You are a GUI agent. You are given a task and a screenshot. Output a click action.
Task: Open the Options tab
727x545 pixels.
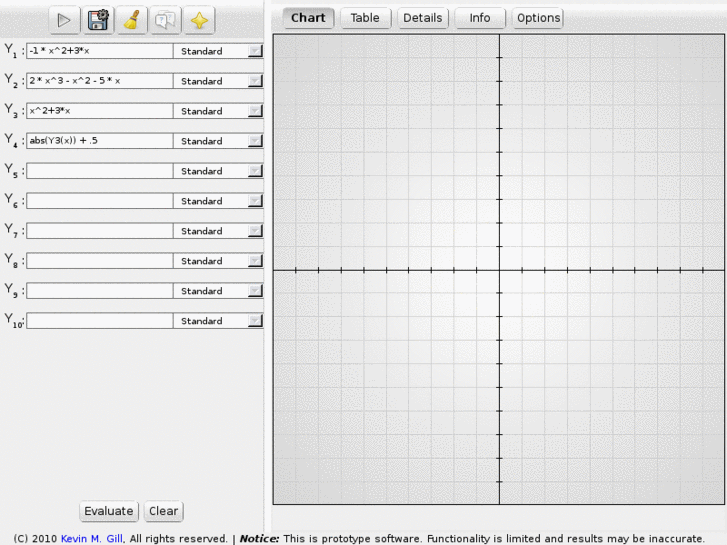[x=538, y=18]
